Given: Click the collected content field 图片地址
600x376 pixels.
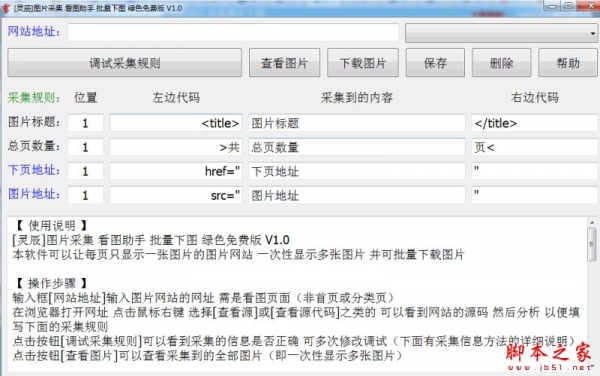Looking at the screenshot, I should (357, 195).
